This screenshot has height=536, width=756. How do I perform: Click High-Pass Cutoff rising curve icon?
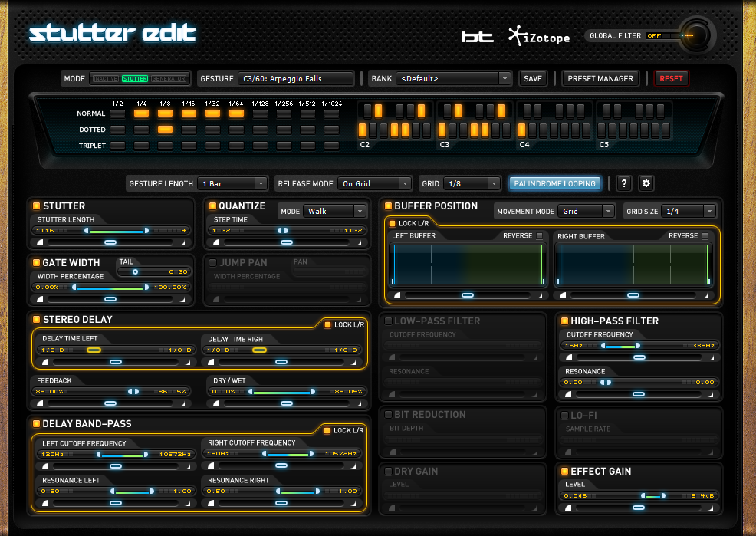tap(569, 357)
